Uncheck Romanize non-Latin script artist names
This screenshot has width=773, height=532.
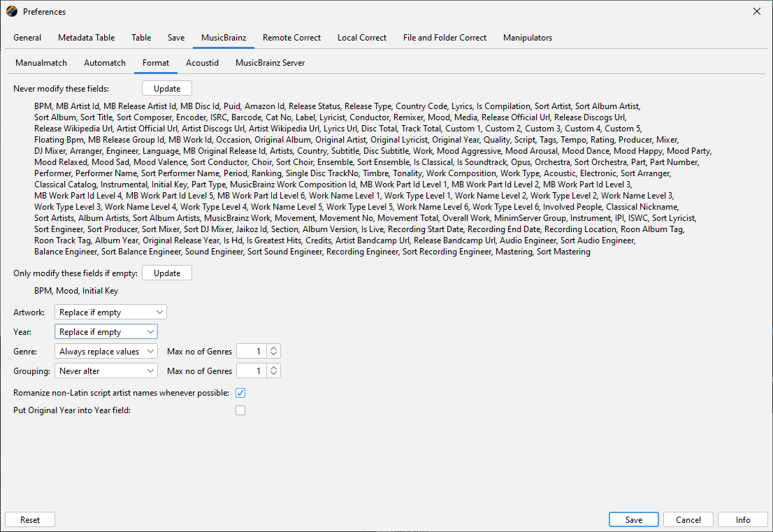point(240,393)
